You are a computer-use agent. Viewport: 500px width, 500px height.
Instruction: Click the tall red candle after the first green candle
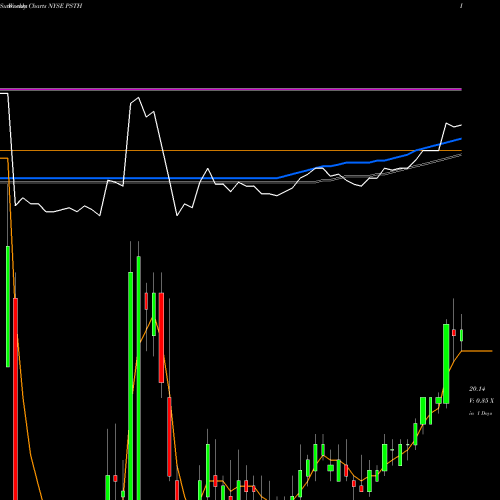(15, 399)
